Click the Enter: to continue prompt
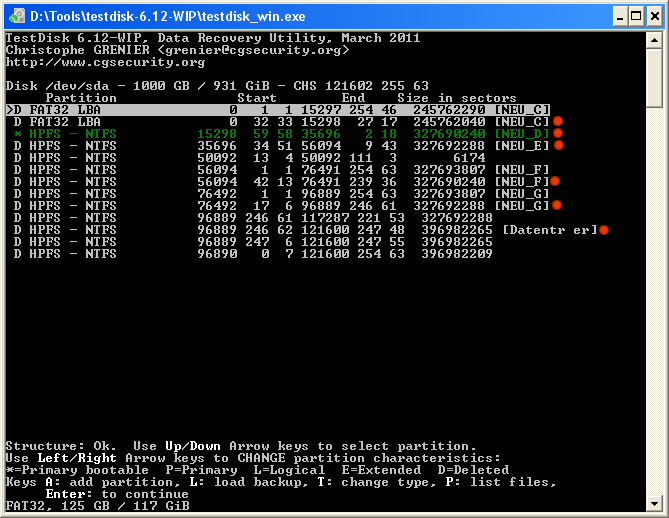Screen dimensions: 669x518 pos(117,494)
